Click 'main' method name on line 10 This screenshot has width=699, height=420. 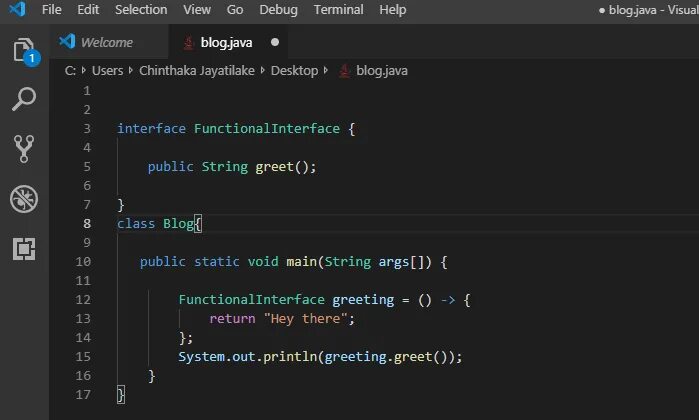point(301,261)
